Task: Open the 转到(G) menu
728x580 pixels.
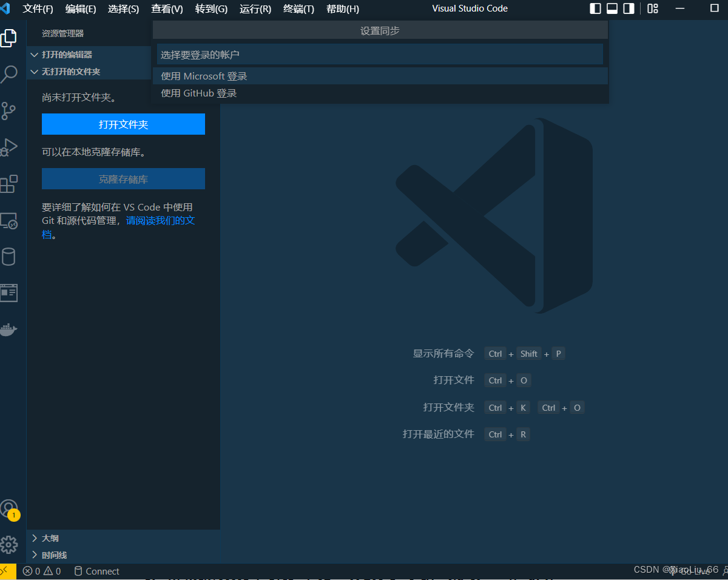Action: coord(211,8)
